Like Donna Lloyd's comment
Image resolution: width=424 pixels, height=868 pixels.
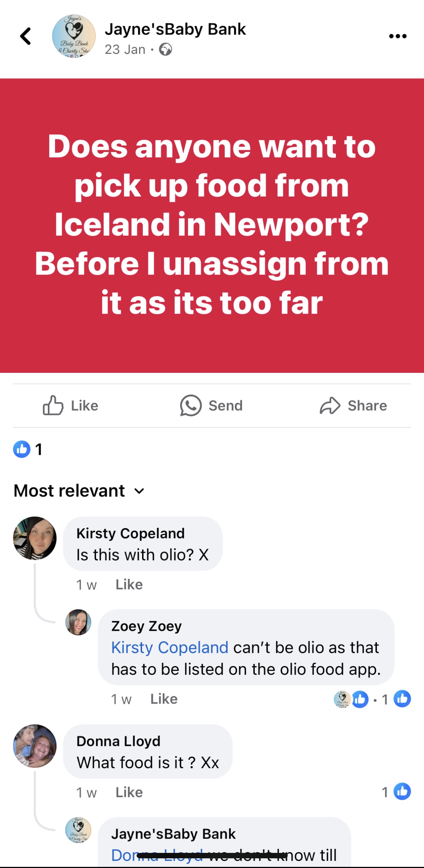129,792
